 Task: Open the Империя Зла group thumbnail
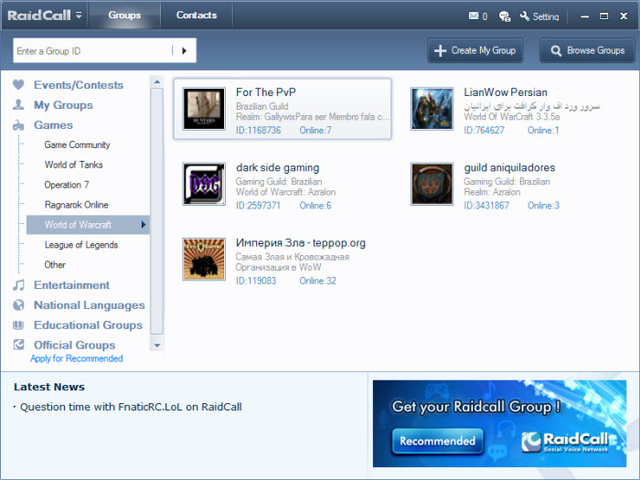point(204,259)
